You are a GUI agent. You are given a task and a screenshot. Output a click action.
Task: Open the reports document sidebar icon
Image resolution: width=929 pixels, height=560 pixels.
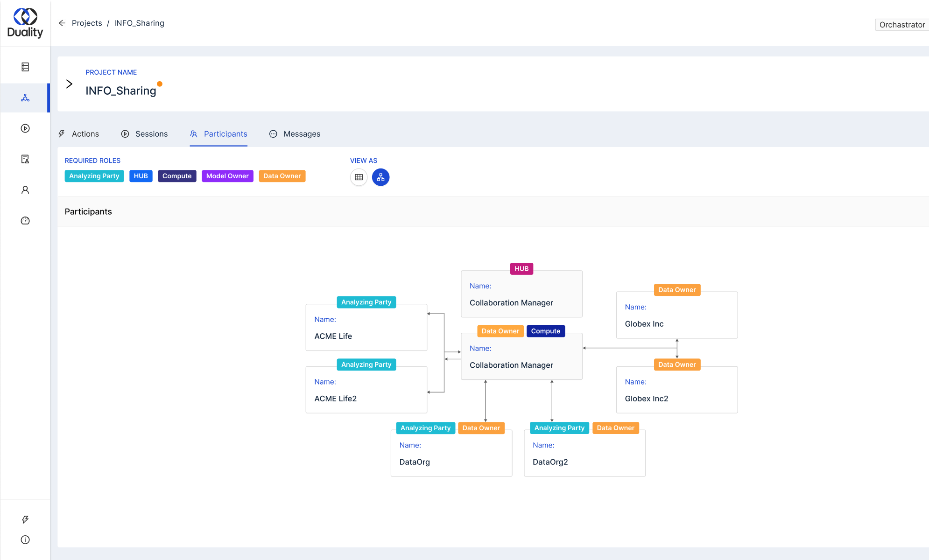point(25,159)
